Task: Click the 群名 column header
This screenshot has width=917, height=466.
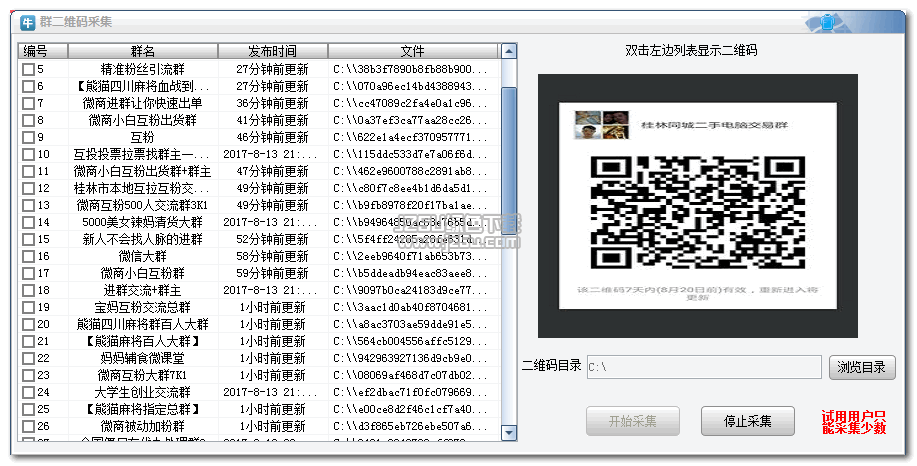Action: [x=143, y=51]
